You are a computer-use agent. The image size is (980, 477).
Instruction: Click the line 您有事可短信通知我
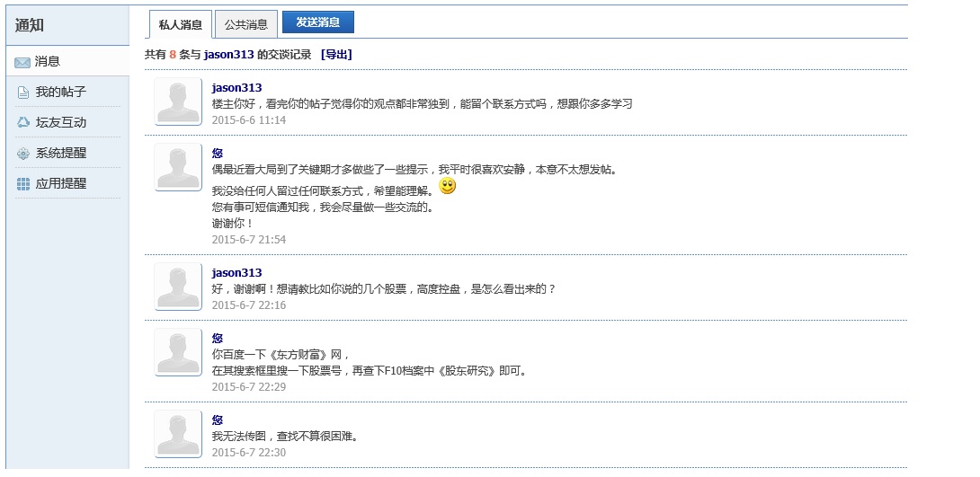(x=323, y=208)
